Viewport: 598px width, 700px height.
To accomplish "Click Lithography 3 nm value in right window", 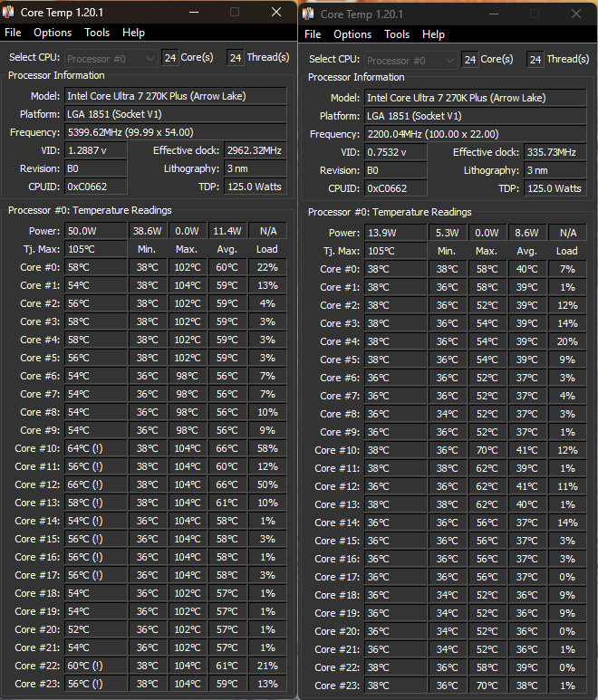I will (555, 170).
